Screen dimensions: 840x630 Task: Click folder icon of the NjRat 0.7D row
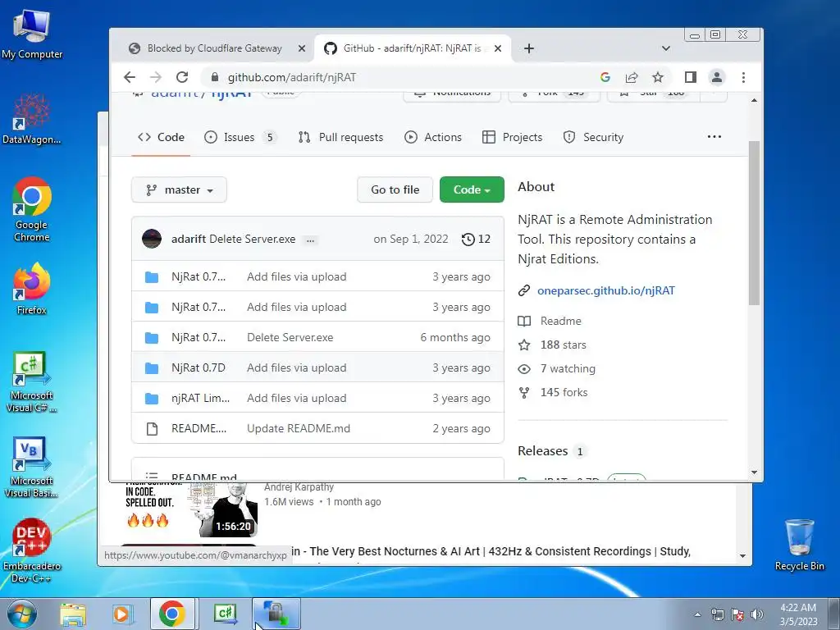(x=152, y=368)
